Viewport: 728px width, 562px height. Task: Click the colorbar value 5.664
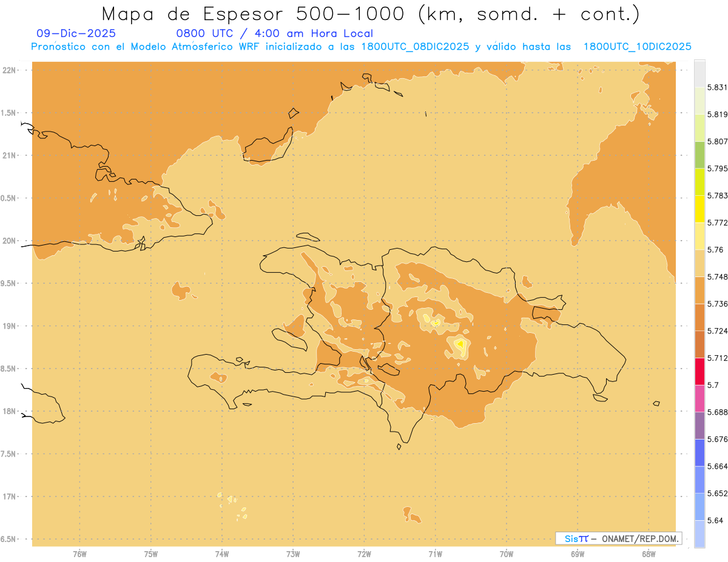pos(718,466)
